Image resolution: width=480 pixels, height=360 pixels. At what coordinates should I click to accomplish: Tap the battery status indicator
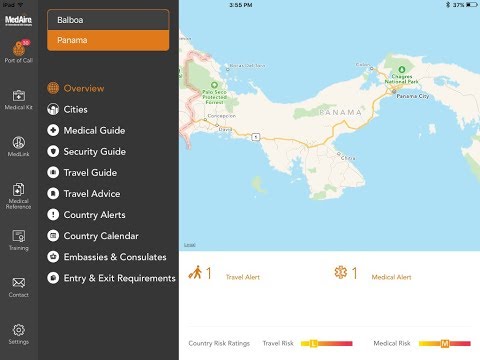tap(472, 5)
